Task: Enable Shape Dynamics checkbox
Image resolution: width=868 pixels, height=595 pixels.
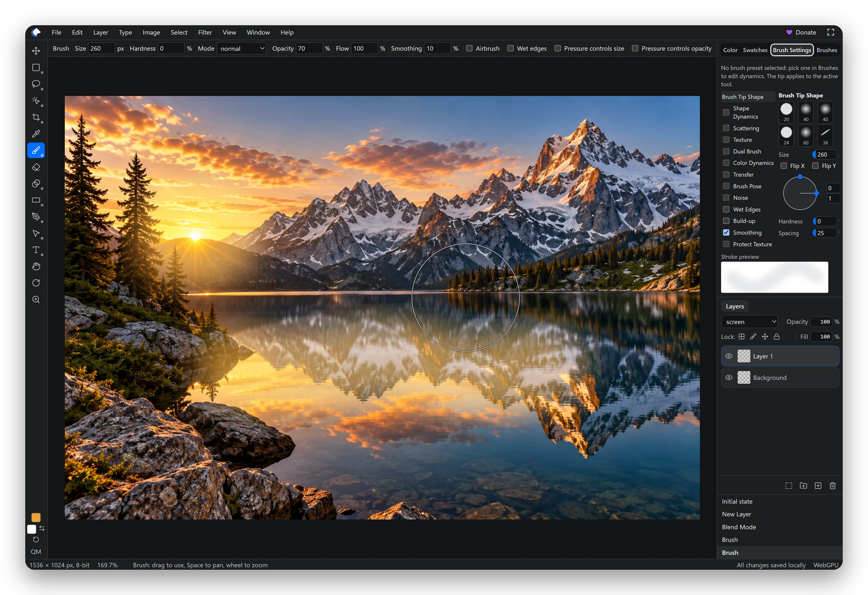Action: pyautogui.click(x=726, y=113)
